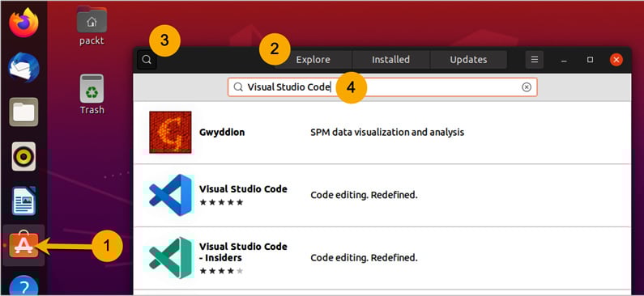
Task: Toggle the search button in header bar
Action: pos(147,60)
